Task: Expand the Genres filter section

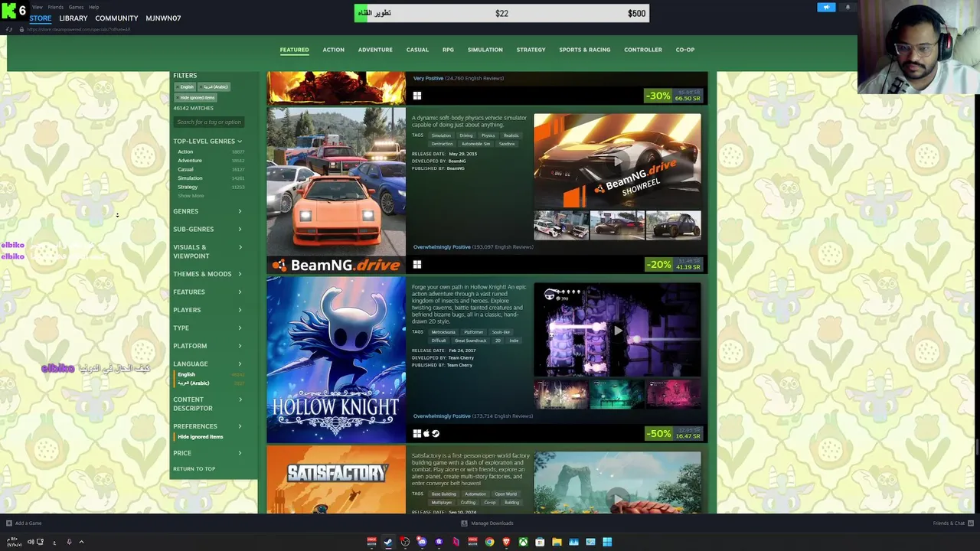Action: 207,211
